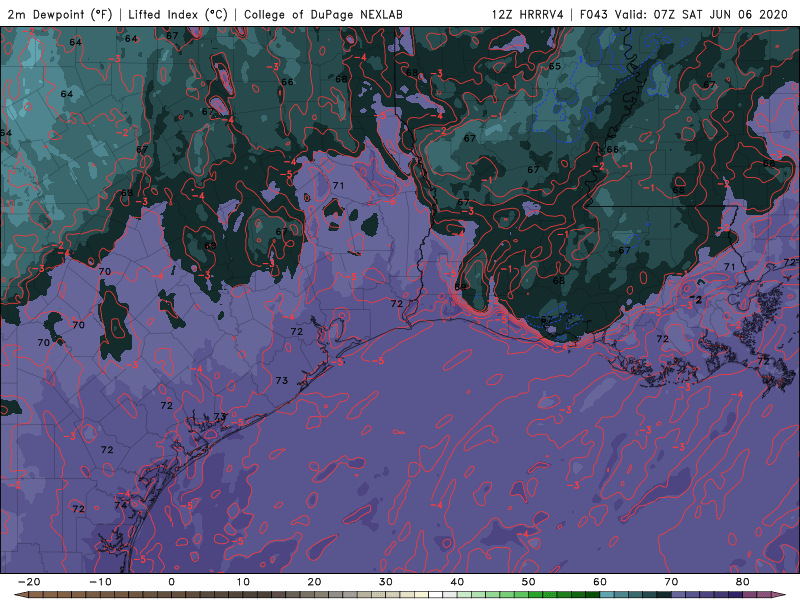Image resolution: width=800 pixels, height=600 pixels.
Task: Click the left arrow end of color bar
Action: point(20,595)
